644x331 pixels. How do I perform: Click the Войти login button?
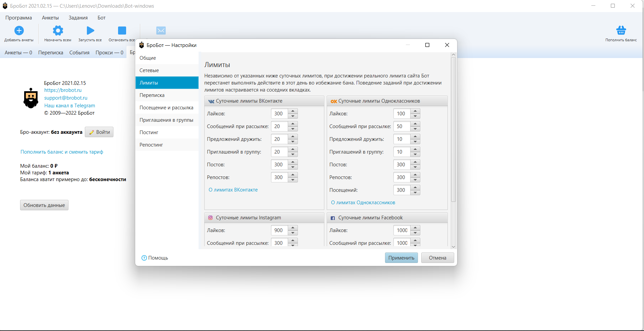click(x=99, y=132)
